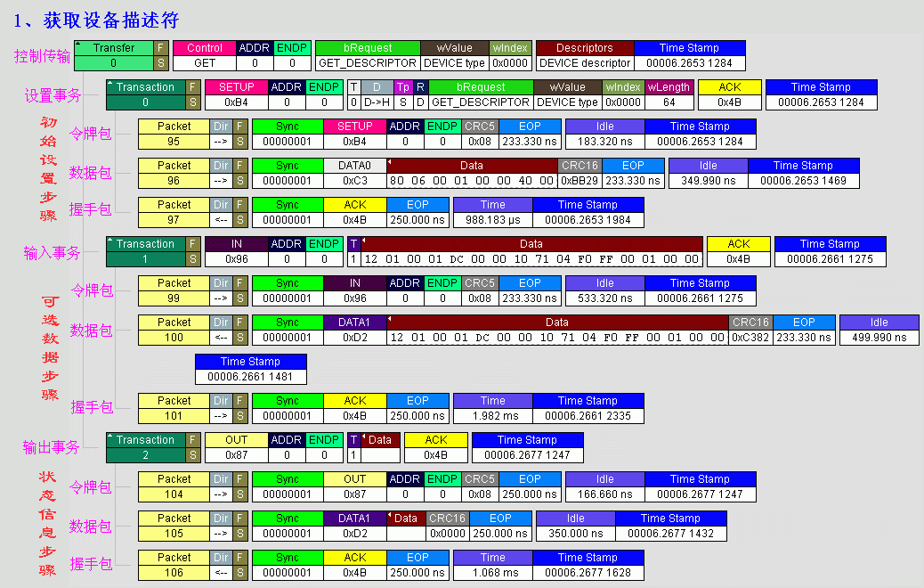Collapse the Transfer 0 header cell

(79, 44)
